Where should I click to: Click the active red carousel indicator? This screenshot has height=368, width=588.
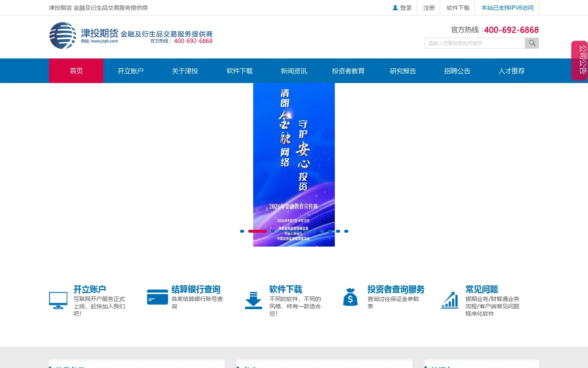(x=257, y=231)
